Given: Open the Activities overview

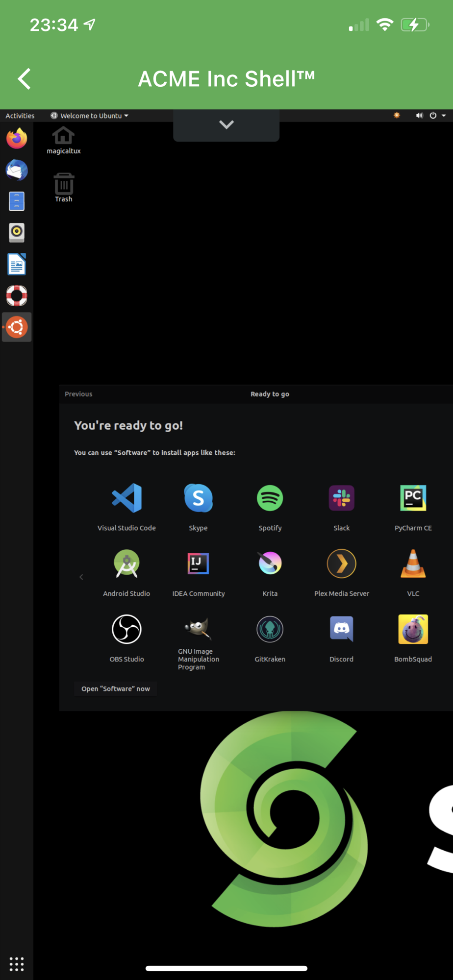Looking at the screenshot, I should point(20,116).
